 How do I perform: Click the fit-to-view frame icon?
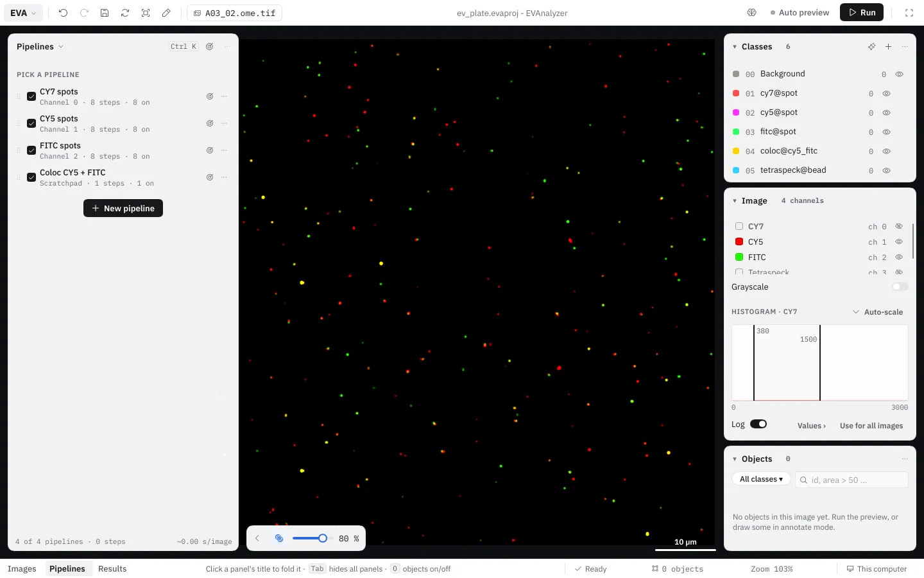(146, 13)
